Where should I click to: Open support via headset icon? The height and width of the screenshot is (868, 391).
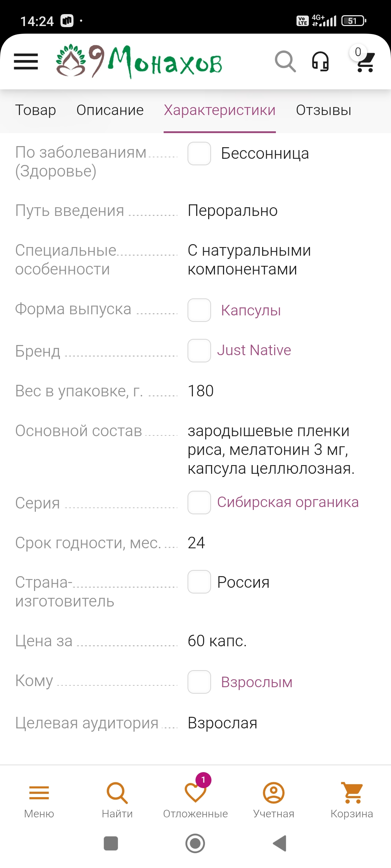pyautogui.click(x=320, y=61)
